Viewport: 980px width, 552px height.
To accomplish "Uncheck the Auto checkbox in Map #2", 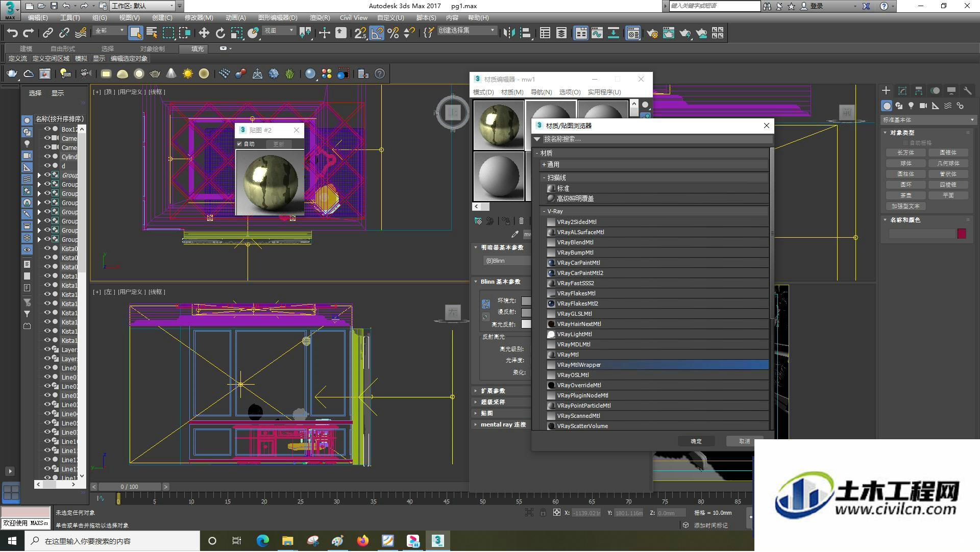I will tap(239, 144).
